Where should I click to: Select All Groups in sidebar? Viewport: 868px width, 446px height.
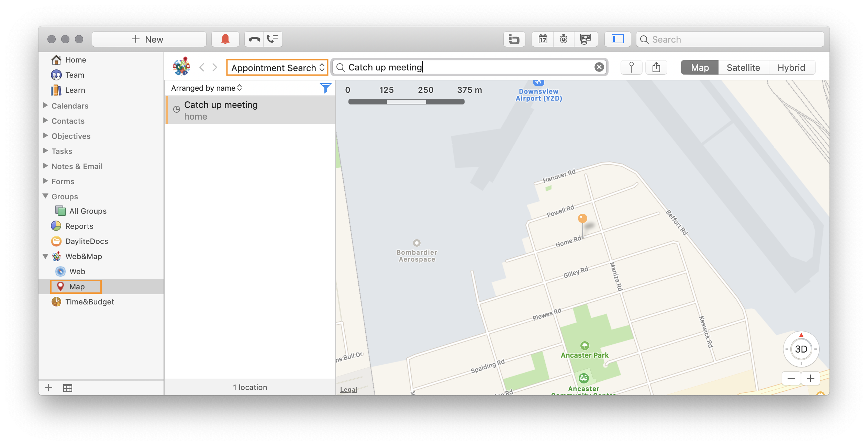click(81, 211)
